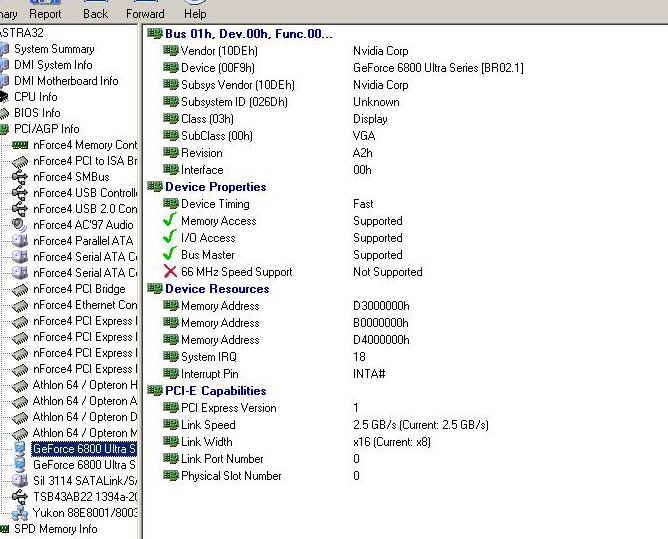This screenshot has height=539, width=668.
Task: Click the nForce4 SMBus USB-style icon
Action: tap(20, 177)
